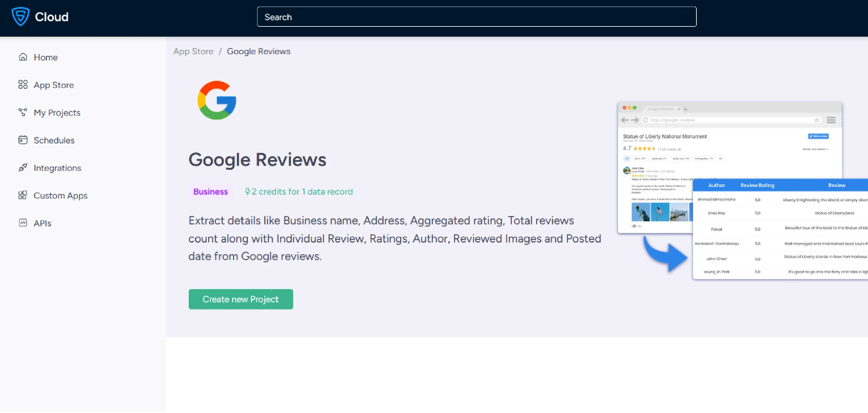Viewport: 868px width, 413px height.
Task: Click the APIs code icon
Action: click(23, 223)
